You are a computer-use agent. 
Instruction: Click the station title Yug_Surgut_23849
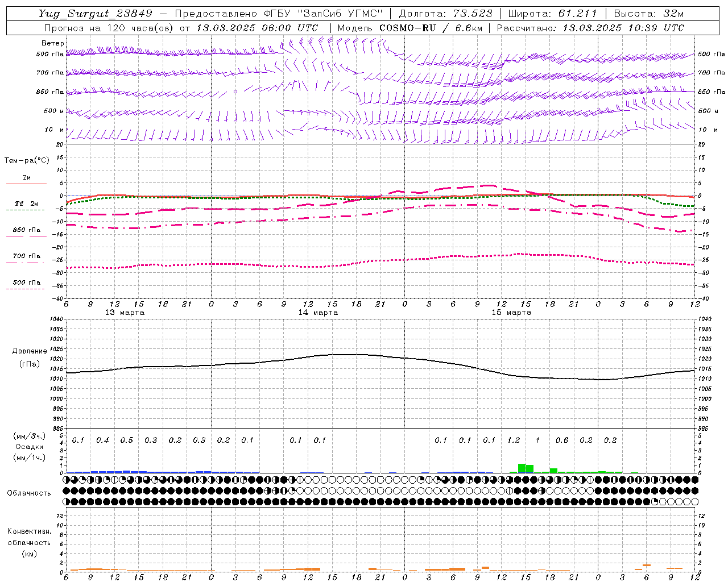coord(96,14)
